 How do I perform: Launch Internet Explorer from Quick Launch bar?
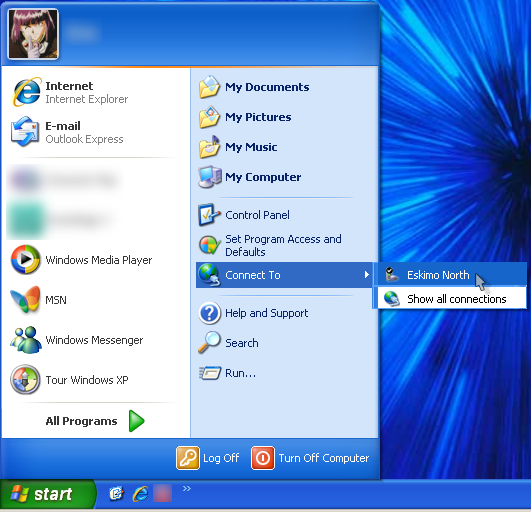(x=140, y=494)
